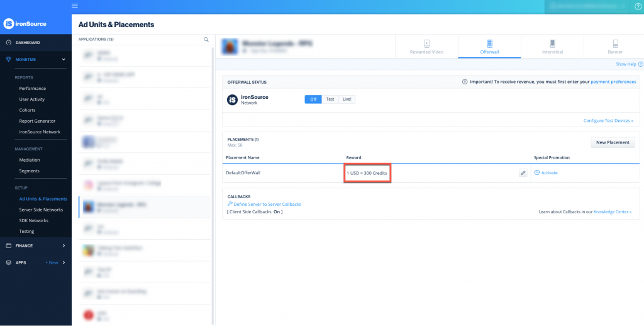
Task: Click the Apps stack icon
Action: (x=9, y=262)
